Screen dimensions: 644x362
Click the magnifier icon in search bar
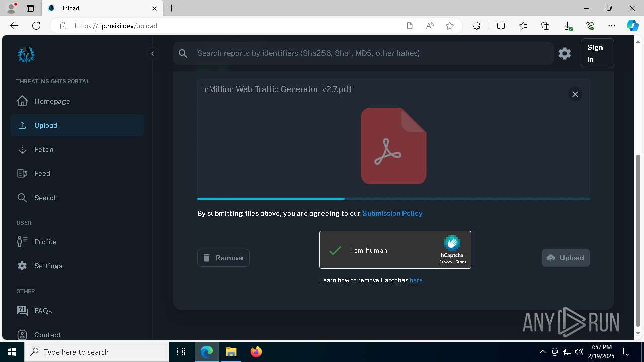[183, 53]
